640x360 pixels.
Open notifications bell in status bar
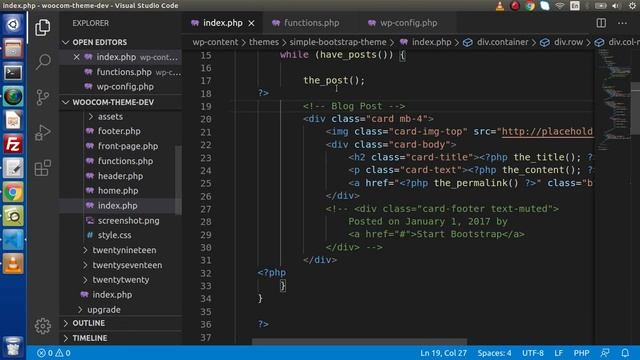625,353
